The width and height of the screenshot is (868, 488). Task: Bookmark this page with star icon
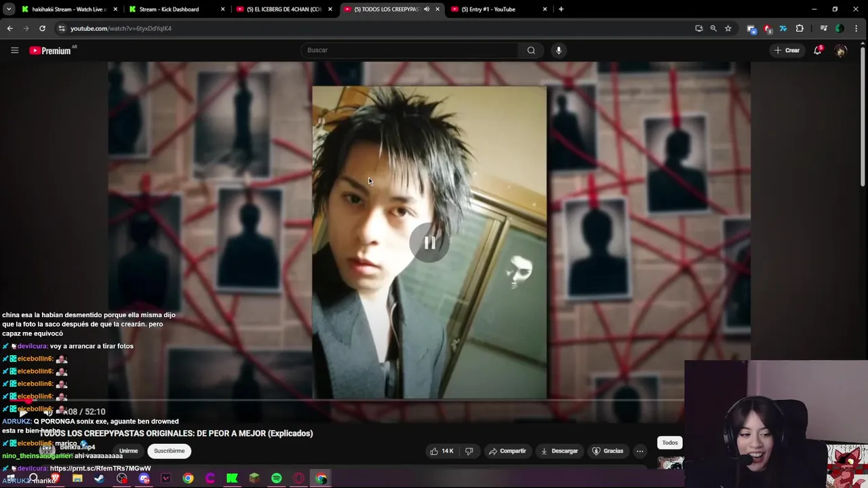(728, 28)
